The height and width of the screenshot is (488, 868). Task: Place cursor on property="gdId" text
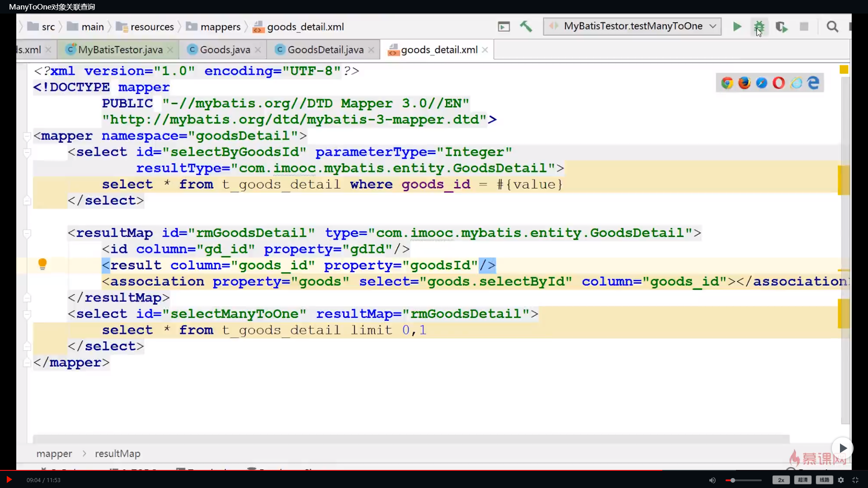coord(328,249)
